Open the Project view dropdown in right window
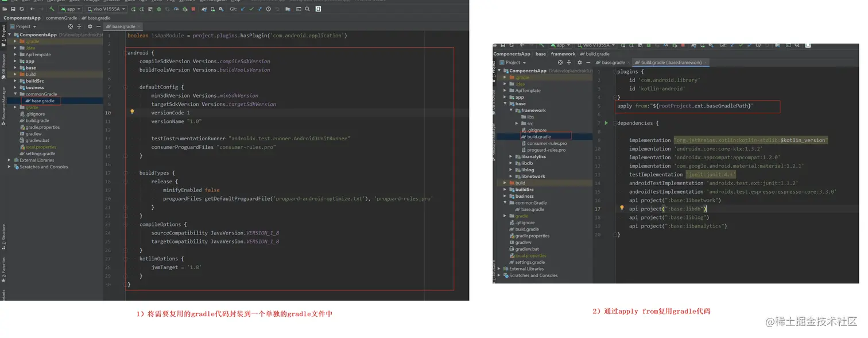 513,63
